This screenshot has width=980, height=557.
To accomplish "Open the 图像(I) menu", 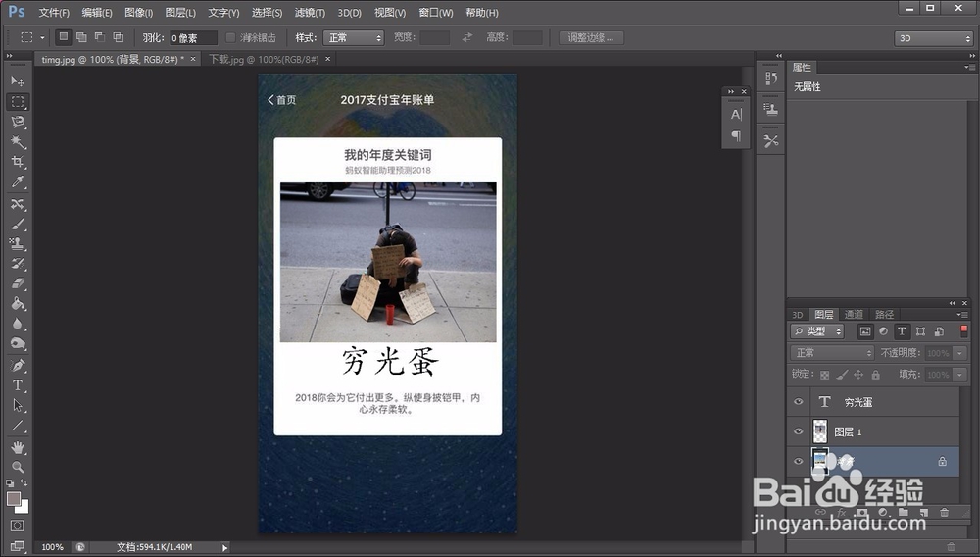I will tap(139, 13).
